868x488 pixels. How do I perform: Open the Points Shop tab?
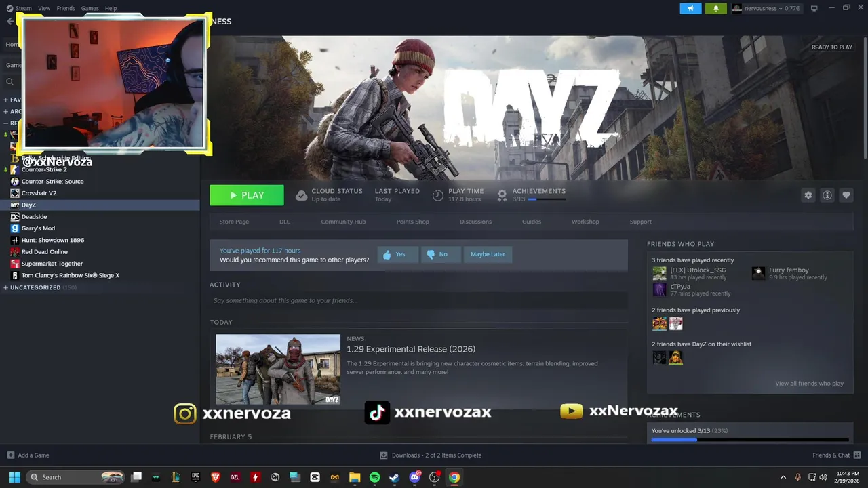(412, 222)
